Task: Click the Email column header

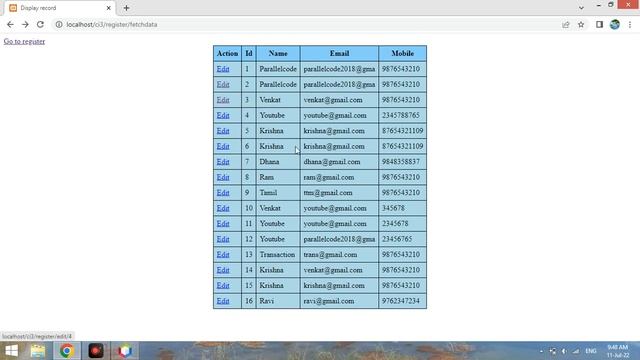Action: [x=339, y=53]
